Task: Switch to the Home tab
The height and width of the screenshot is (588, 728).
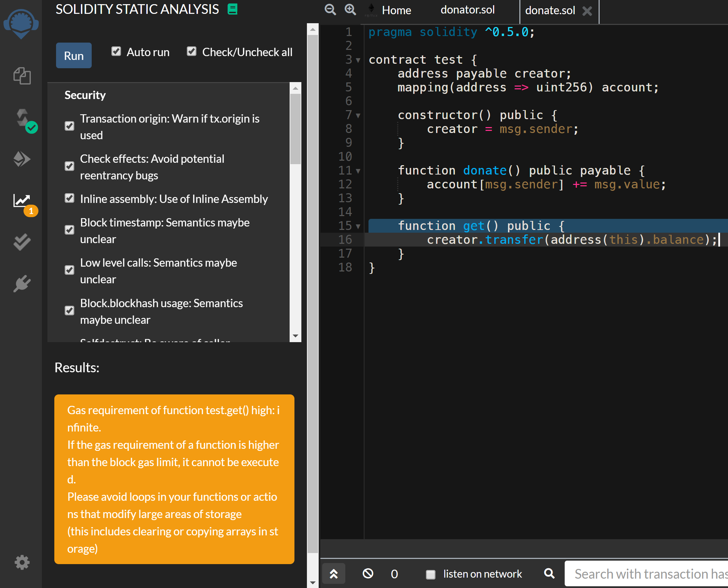Action: (x=396, y=10)
